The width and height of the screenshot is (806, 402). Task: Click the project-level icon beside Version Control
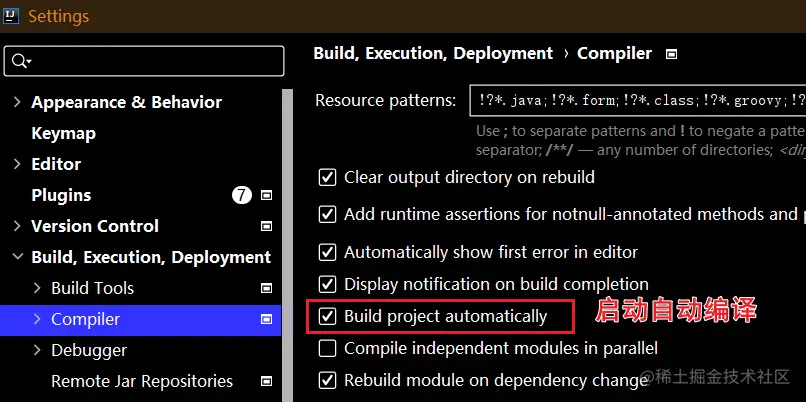click(266, 226)
